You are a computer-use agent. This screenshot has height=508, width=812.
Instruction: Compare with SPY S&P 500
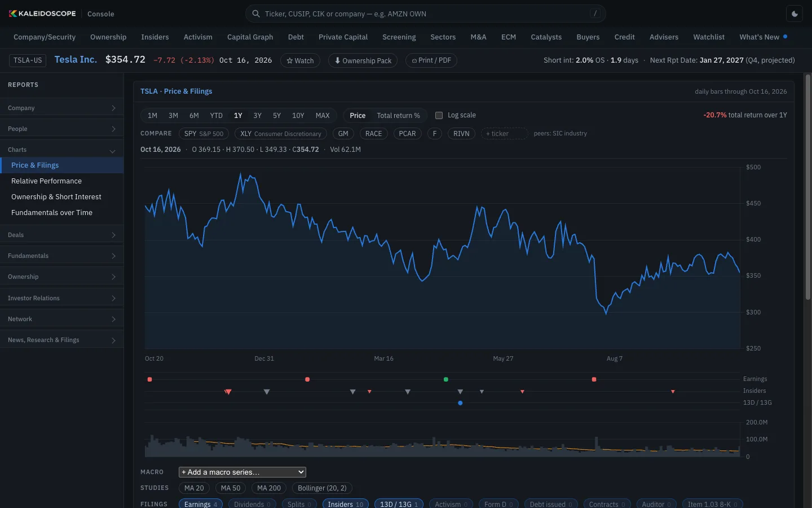[x=204, y=134]
